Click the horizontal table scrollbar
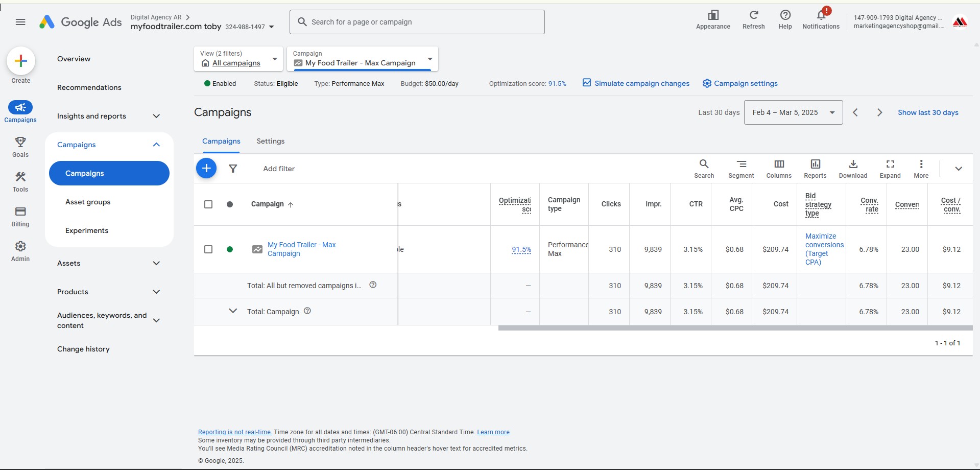This screenshot has width=980, height=470. 735,328
